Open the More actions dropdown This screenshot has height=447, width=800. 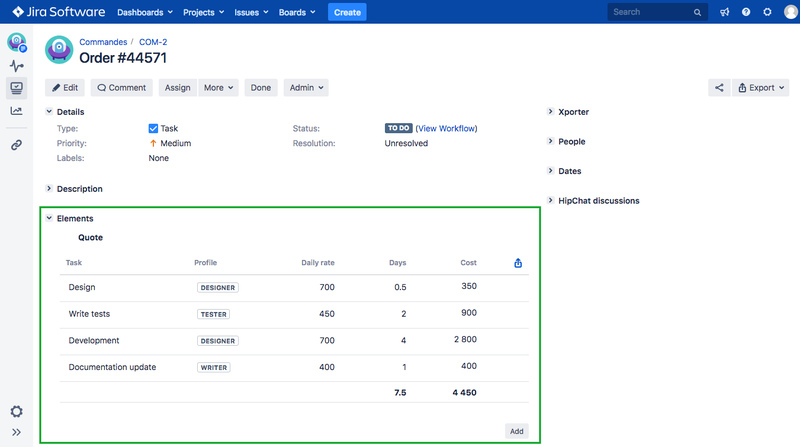219,88
